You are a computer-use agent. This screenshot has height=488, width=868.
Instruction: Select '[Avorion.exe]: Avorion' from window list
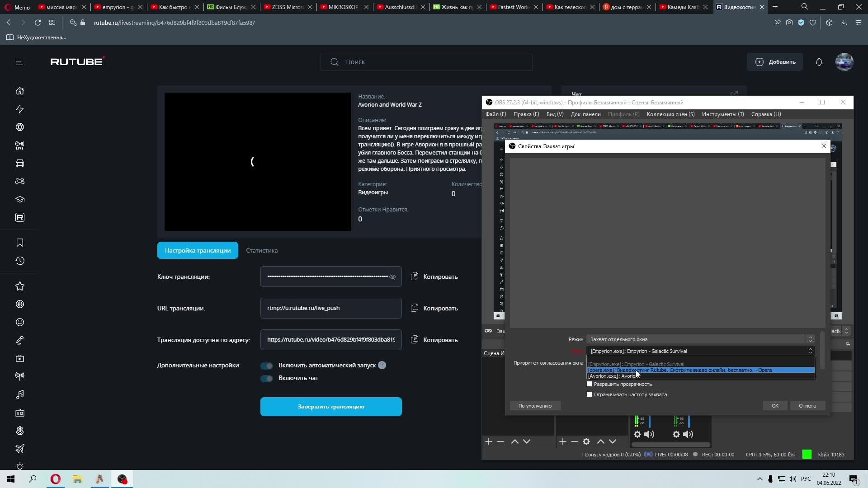(x=612, y=376)
